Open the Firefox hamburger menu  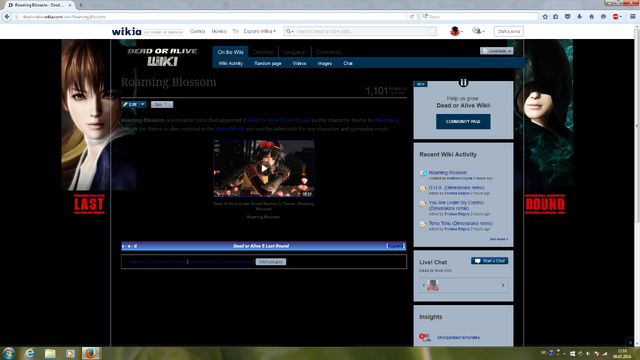tap(632, 17)
